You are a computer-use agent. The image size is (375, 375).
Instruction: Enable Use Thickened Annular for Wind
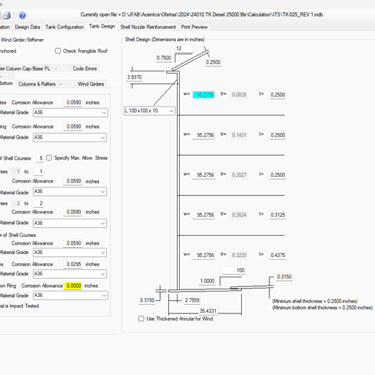click(141, 319)
